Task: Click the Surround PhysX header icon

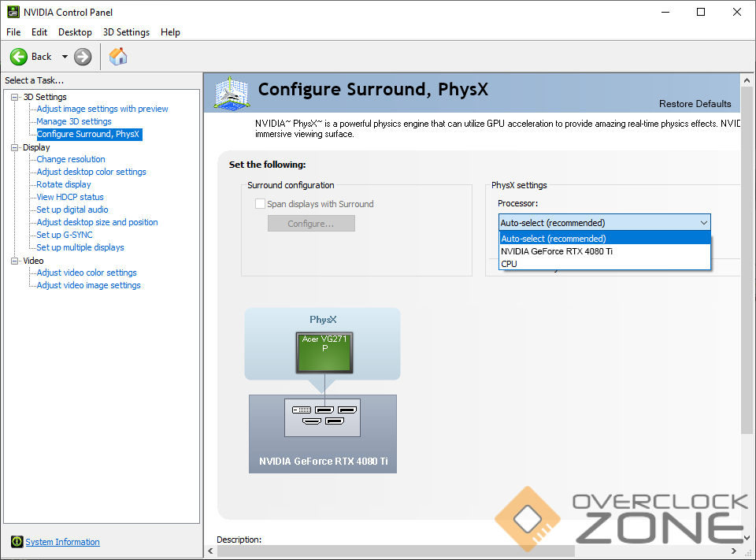Action: (x=232, y=94)
